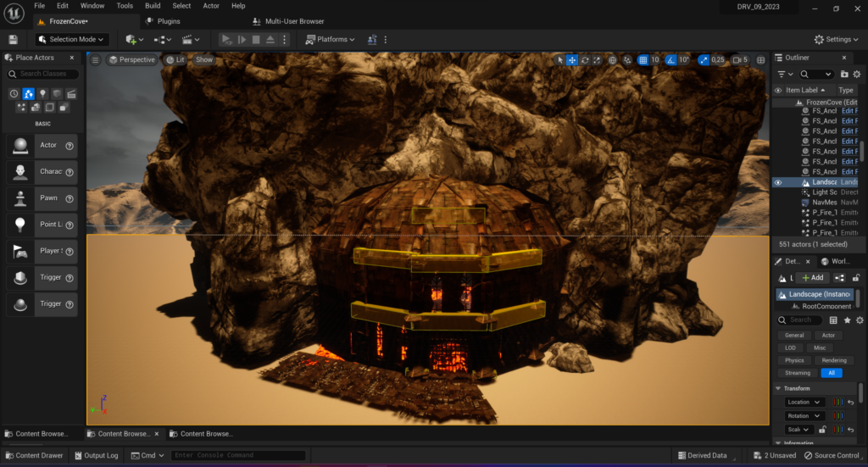Toggle visibility of the Landscape actor
This screenshot has height=467, width=868.
778,182
